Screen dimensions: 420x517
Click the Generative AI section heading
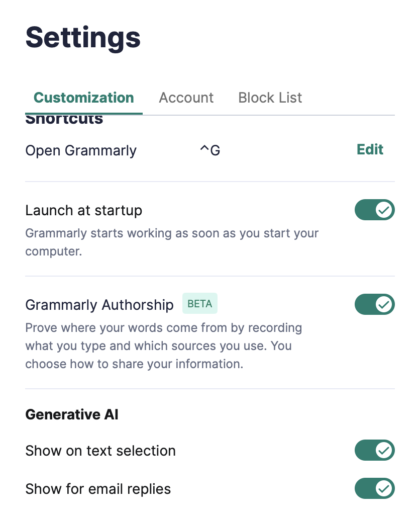click(72, 414)
